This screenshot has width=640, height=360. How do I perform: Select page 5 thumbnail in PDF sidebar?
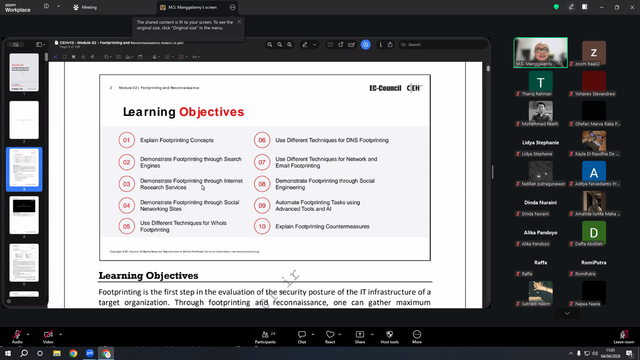click(x=24, y=263)
